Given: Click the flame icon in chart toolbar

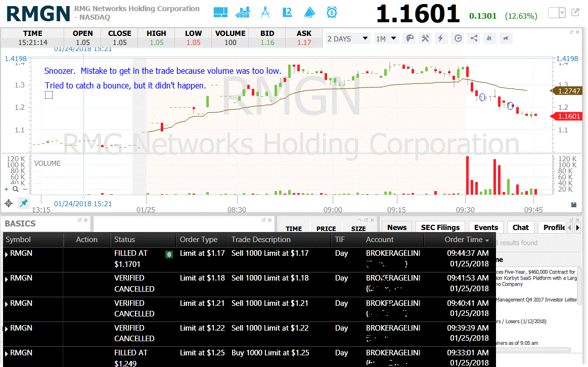Looking at the screenshot, I should click(x=489, y=38).
